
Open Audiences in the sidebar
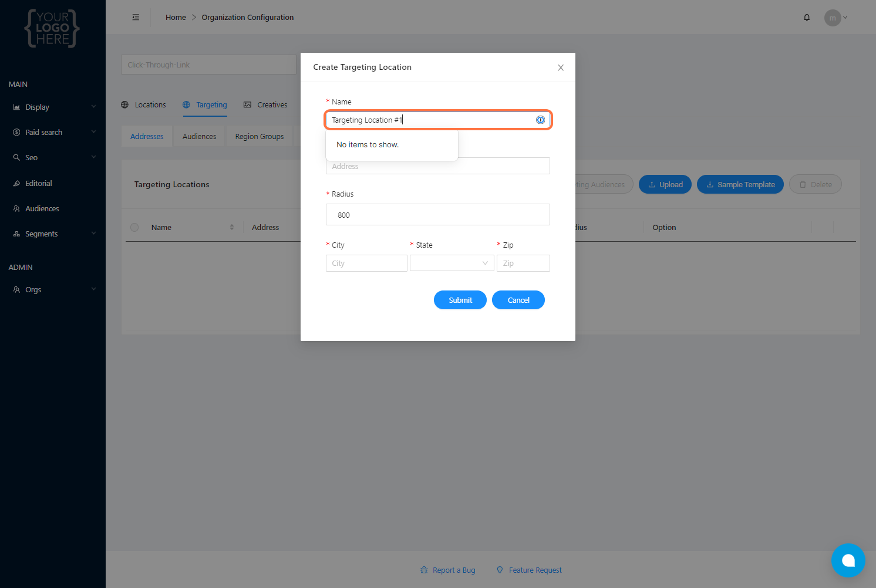pos(42,209)
